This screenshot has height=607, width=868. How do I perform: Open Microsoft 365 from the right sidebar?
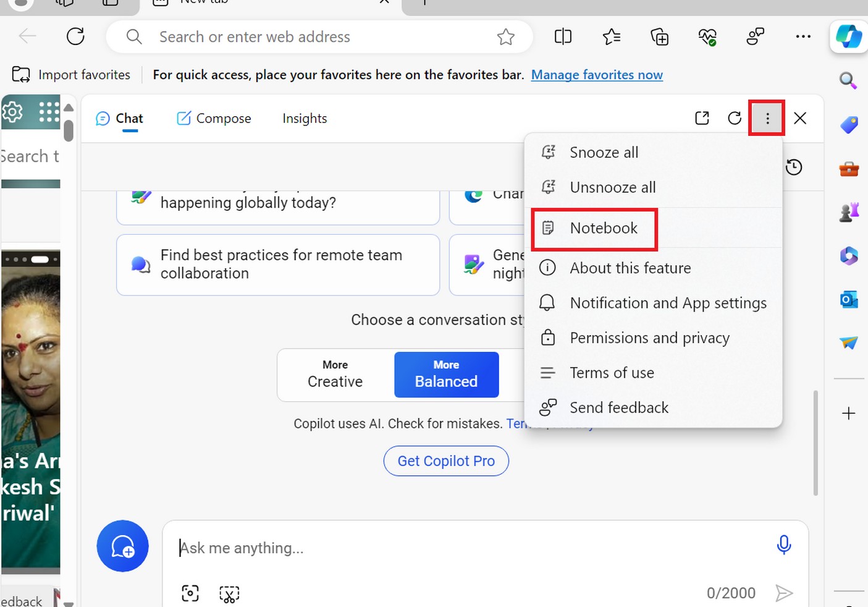[848, 255]
